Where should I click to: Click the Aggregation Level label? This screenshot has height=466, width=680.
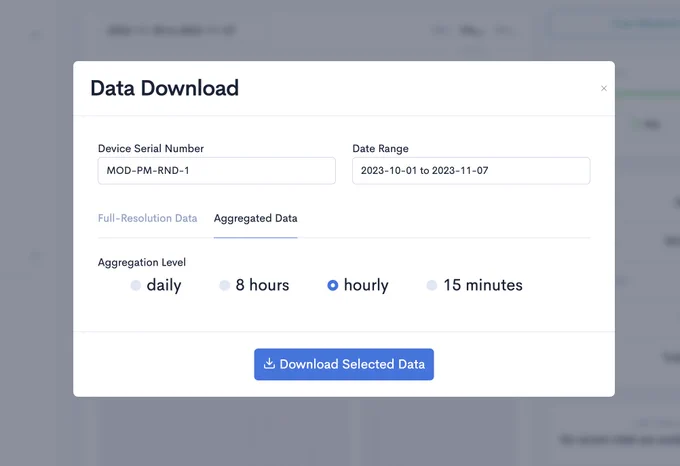(x=142, y=262)
